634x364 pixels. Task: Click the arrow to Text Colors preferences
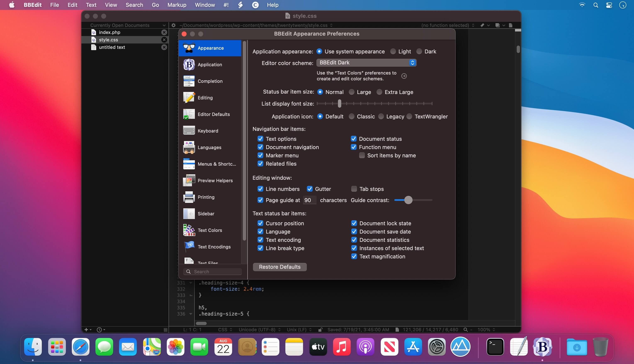tap(404, 76)
